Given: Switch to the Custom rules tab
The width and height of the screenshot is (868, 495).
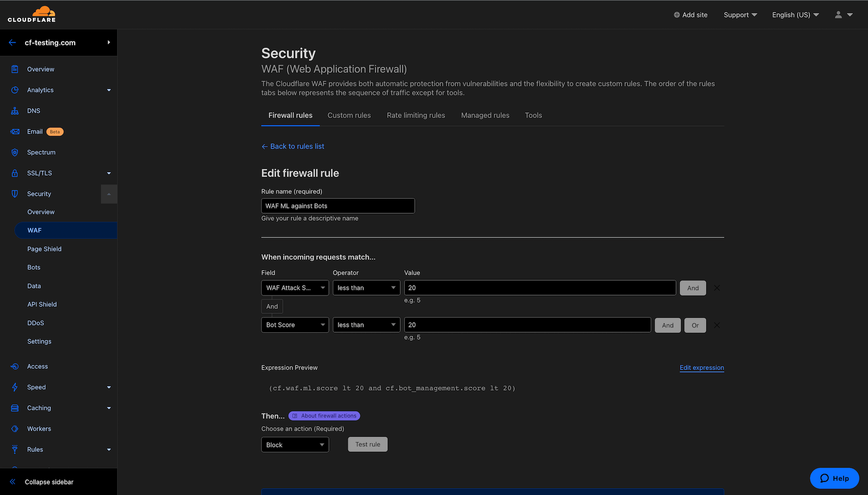Looking at the screenshot, I should (x=349, y=115).
